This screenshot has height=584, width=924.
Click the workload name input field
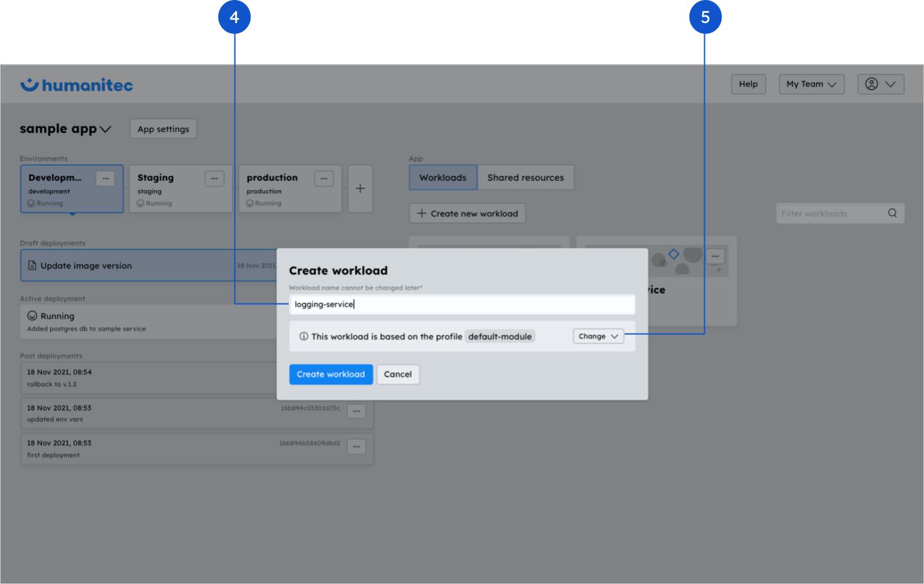(x=461, y=304)
